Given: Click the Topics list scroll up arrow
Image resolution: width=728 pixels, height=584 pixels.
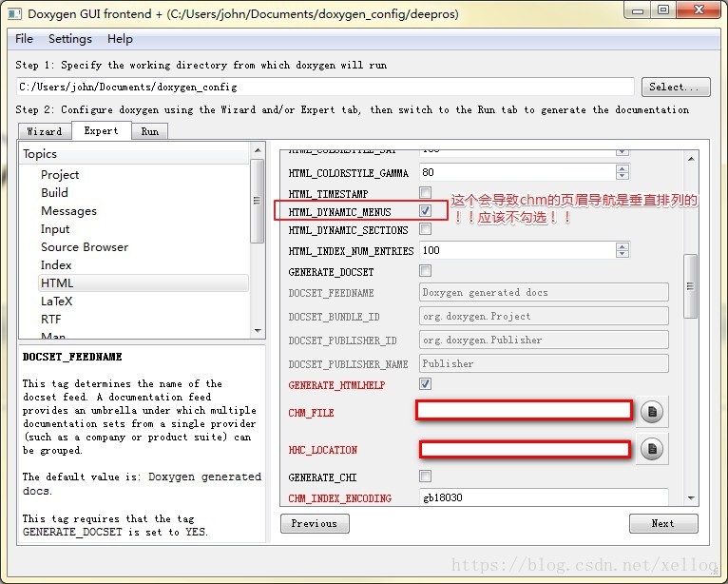Looking at the screenshot, I should [x=258, y=150].
